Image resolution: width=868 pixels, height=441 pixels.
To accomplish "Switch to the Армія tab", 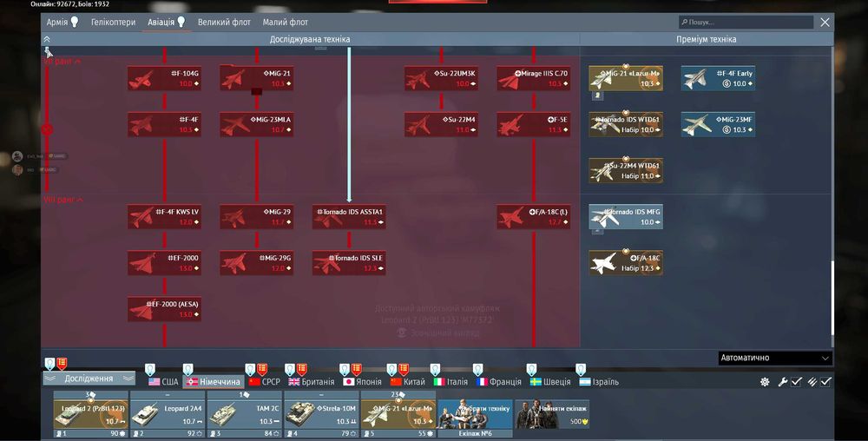I will pos(62,22).
